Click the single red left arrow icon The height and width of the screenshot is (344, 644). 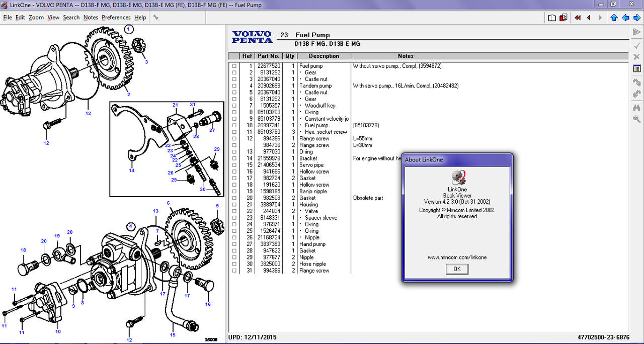[x=589, y=18]
